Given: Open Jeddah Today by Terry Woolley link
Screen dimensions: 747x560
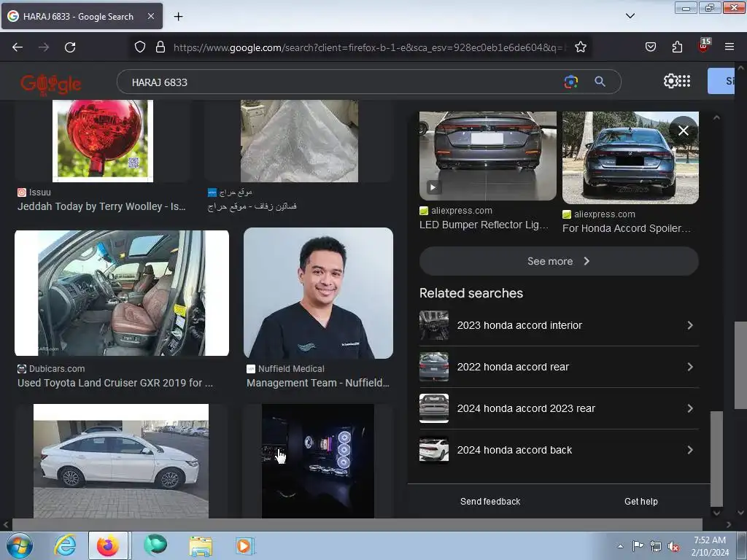Looking at the screenshot, I should tap(101, 206).
